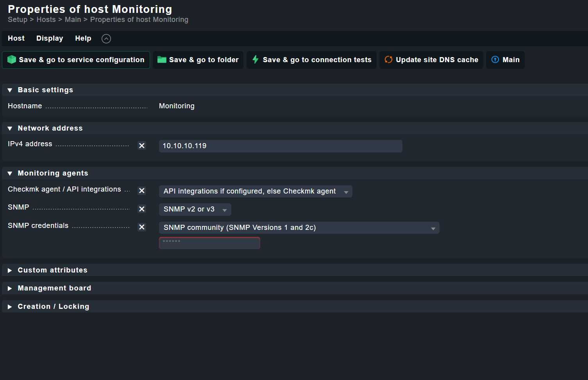
Task: Click the lightning bolt connection tests icon
Action: click(256, 60)
